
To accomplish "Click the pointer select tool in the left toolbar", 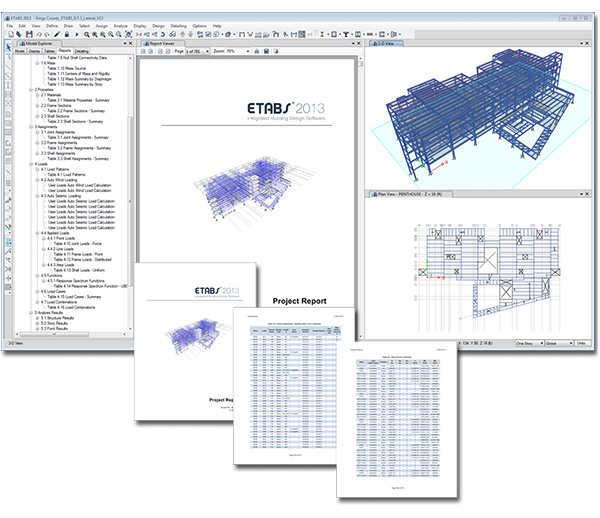I will point(8,47).
